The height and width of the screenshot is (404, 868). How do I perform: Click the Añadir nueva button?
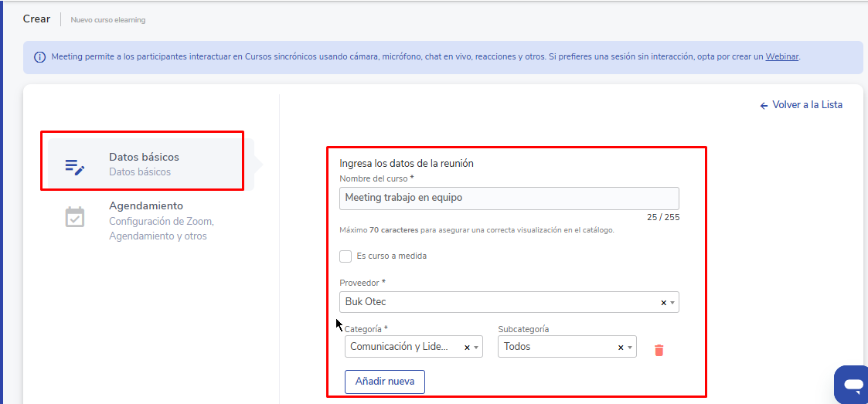pos(384,382)
